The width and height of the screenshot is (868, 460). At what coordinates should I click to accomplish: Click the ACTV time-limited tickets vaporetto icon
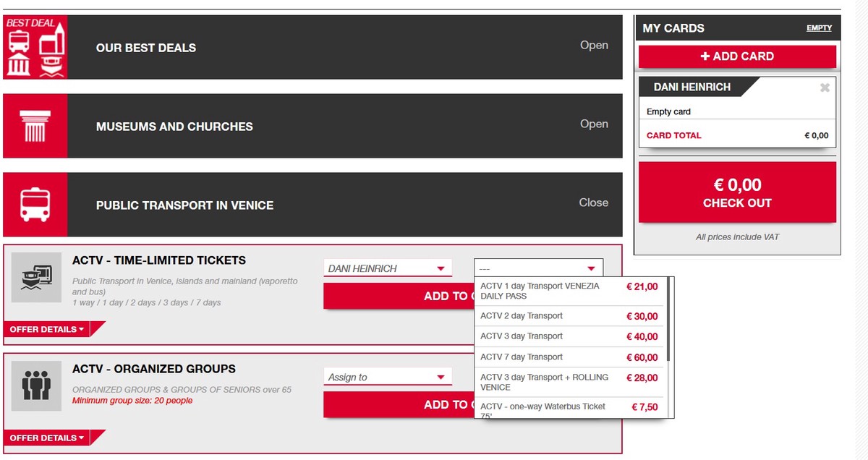[x=36, y=277]
